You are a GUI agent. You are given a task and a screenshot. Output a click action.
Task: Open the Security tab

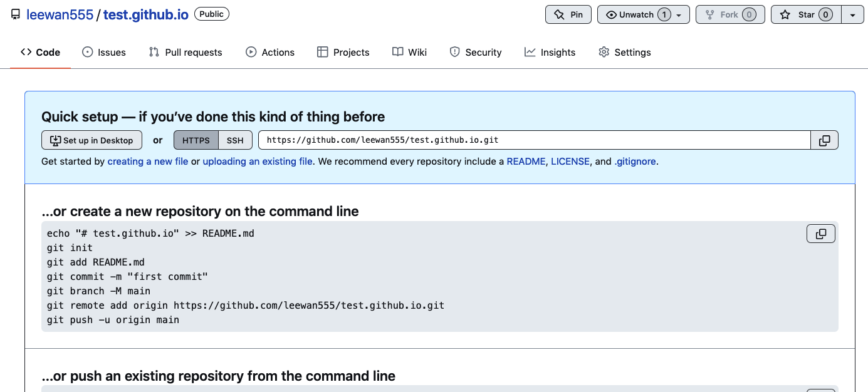476,53
